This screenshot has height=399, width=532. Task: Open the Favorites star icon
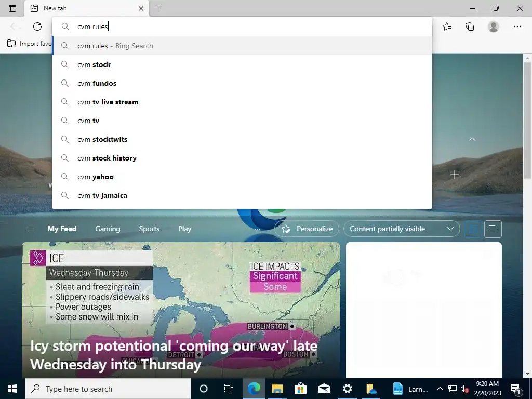(447, 26)
